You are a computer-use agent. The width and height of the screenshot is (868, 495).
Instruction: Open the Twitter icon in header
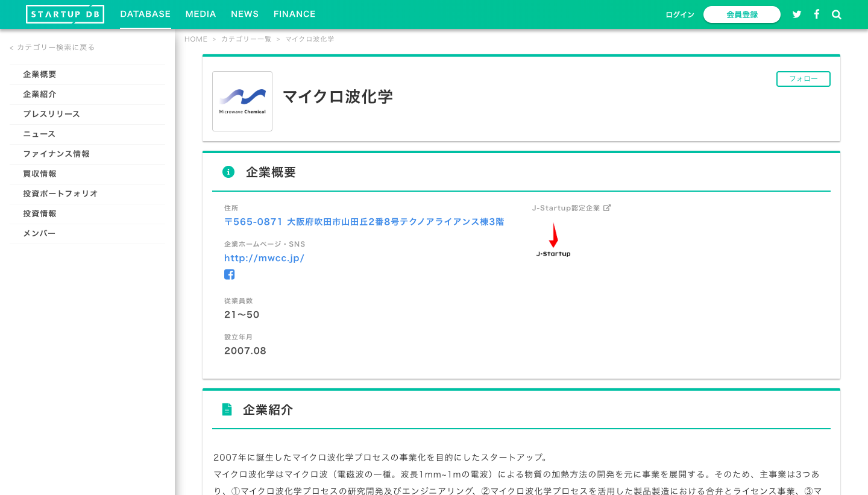[x=797, y=14]
